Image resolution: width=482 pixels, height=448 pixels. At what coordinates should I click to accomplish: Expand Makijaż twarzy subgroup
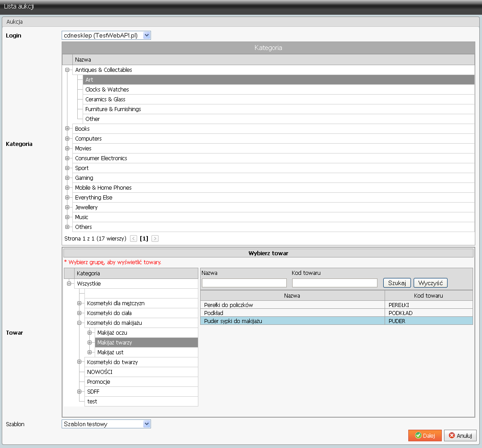pos(89,342)
